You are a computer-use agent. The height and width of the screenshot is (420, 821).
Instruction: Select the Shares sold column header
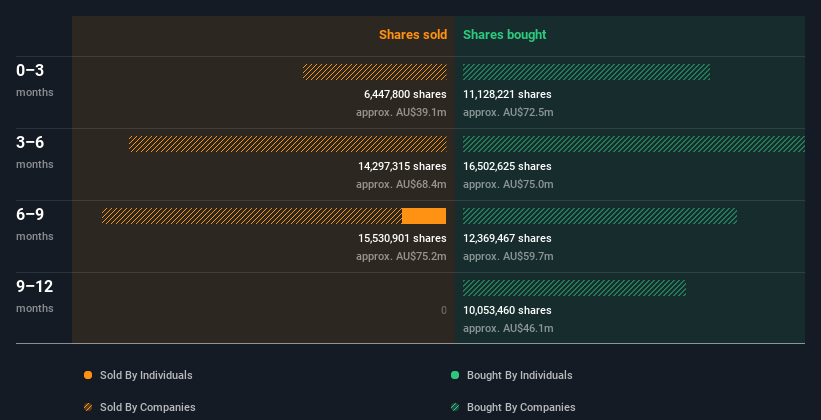[413, 35]
